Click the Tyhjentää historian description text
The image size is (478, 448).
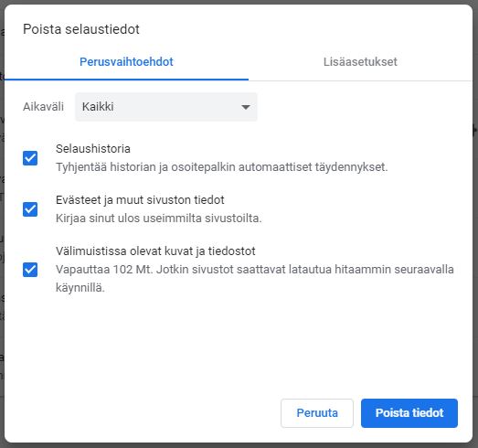click(221, 167)
